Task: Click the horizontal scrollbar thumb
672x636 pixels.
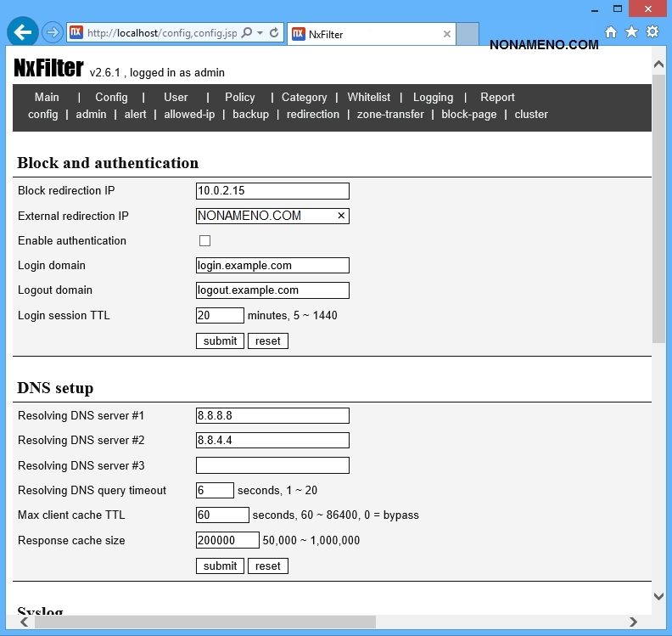Action: coord(205,622)
